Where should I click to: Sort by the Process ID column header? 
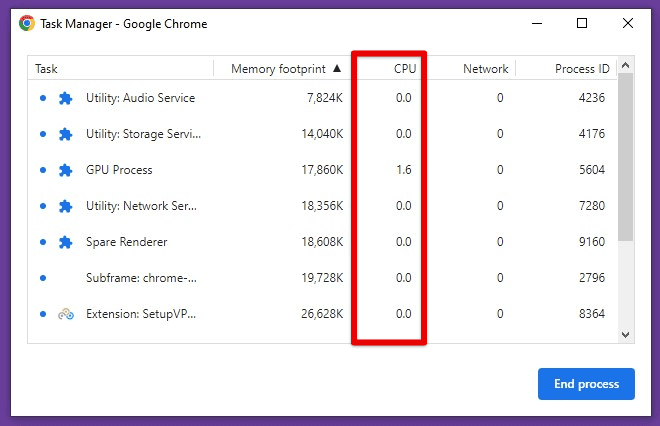[x=582, y=69]
